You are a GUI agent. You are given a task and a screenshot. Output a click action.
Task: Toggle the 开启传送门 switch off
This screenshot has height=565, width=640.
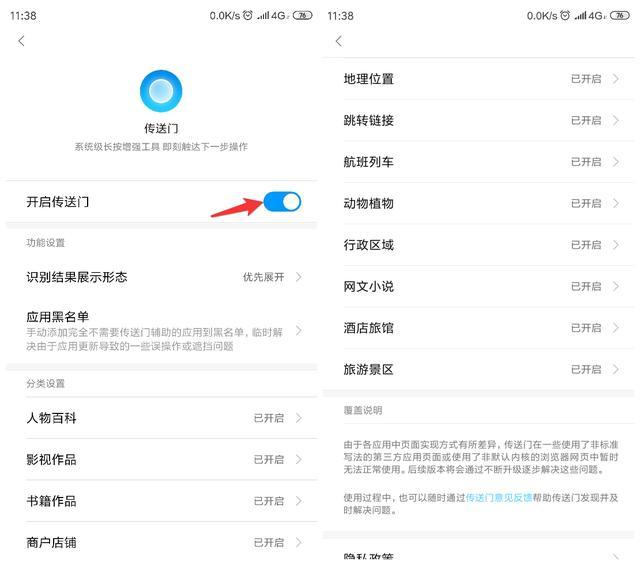(x=282, y=202)
